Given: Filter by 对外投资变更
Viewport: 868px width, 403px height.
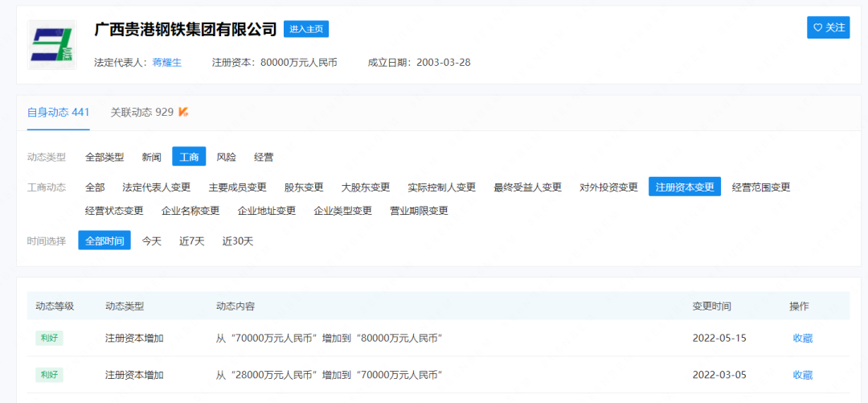Looking at the screenshot, I should tap(608, 187).
